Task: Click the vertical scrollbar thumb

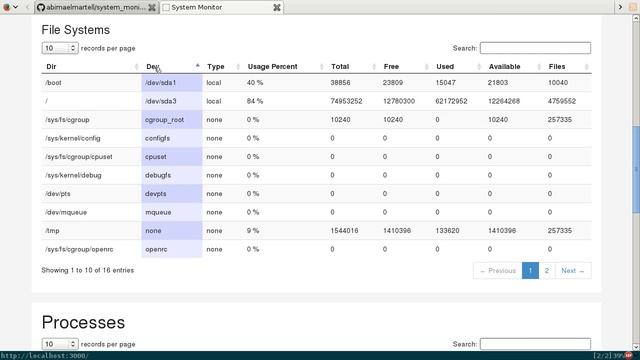Action: [x=636, y=169]
